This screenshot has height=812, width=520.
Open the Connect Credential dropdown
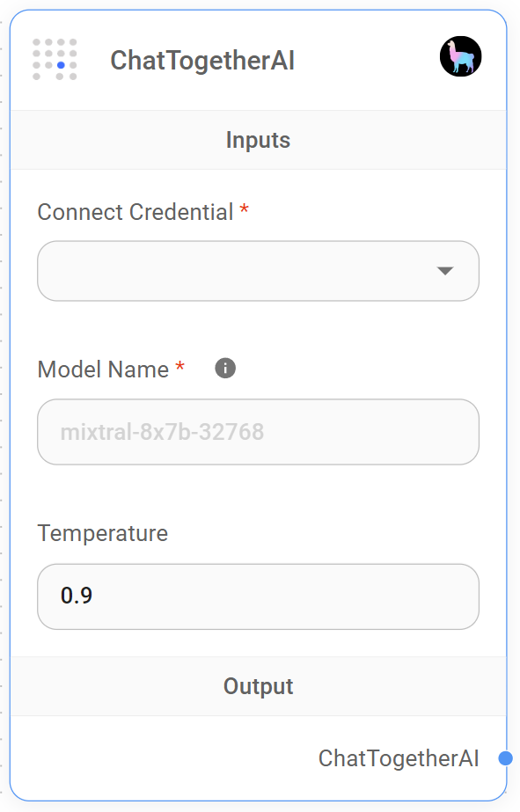[258, 271]
